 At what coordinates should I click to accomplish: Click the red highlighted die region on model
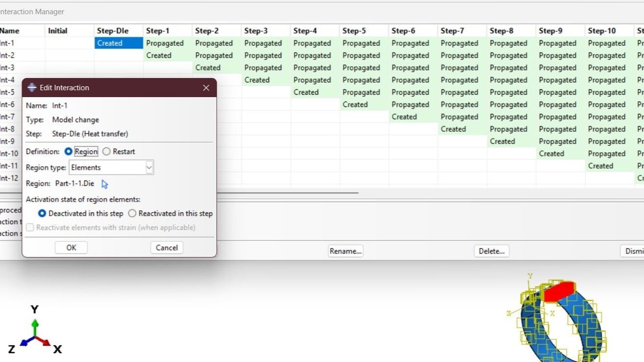(x=559, y=291)
